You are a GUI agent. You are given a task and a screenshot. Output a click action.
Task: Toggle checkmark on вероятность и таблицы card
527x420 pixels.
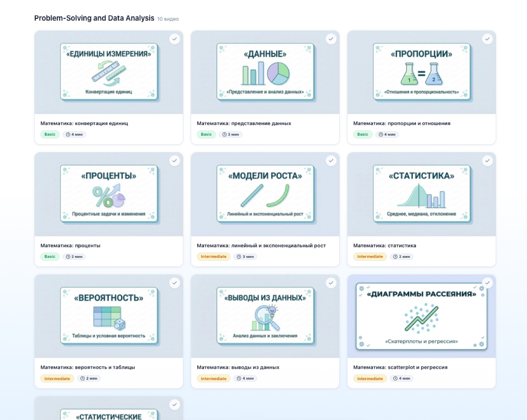point(175,283)
